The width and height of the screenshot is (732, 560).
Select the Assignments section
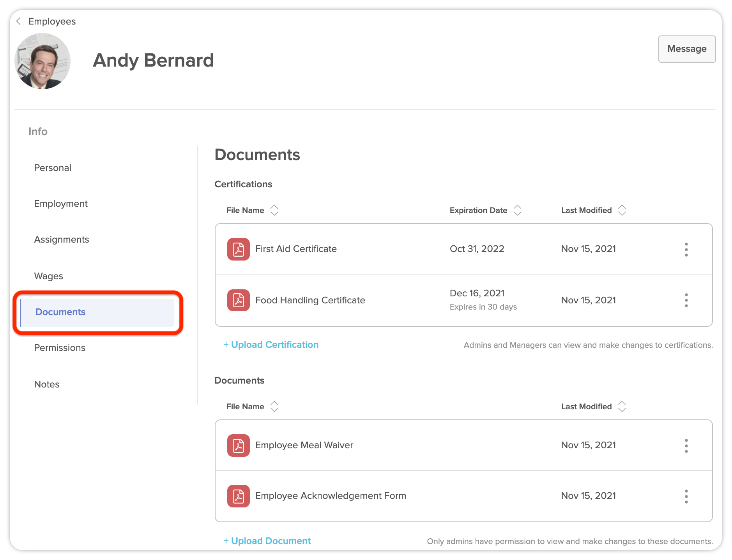tap(62, 239)
